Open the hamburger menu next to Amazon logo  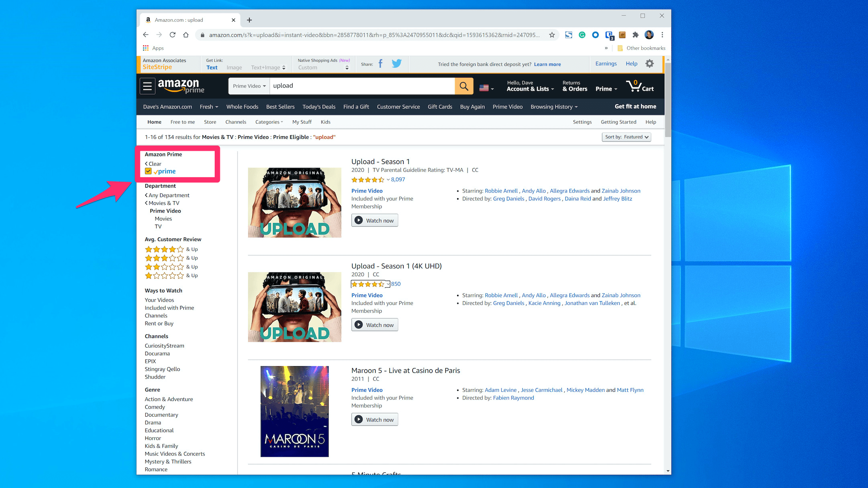147,86
